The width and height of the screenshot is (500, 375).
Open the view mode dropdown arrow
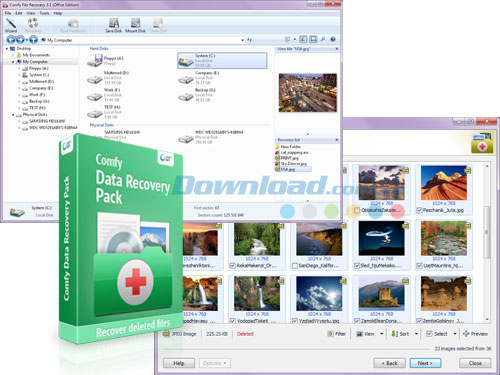pyautogui.click(x=295, y=39)
